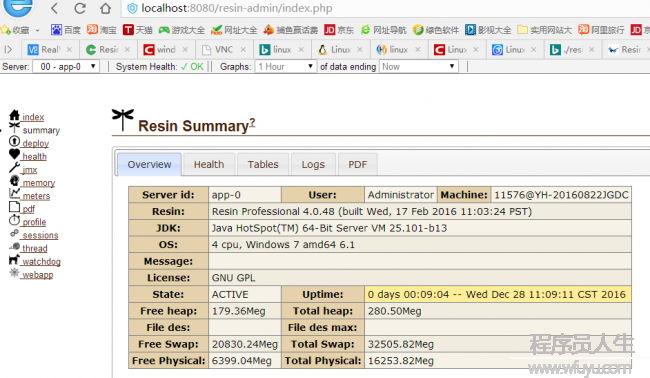
Task: Open the Baidu bookmark
Action: [66, 30]
